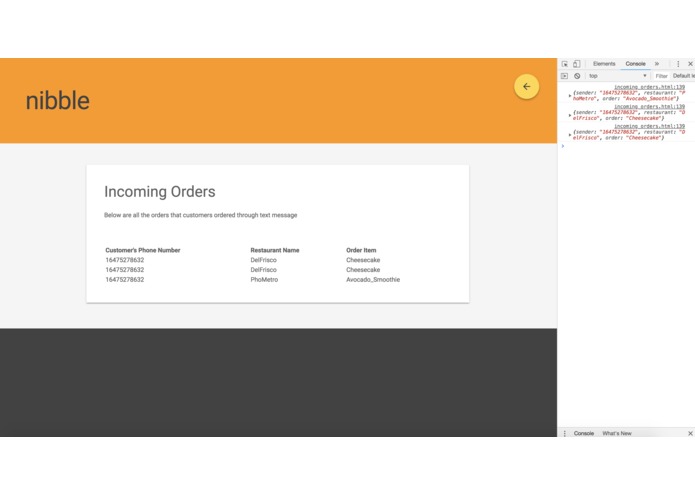Expand the PhoMetro Avocado_Smoothie logged object
Screen dimensions: 695x494
coord(570,96)
